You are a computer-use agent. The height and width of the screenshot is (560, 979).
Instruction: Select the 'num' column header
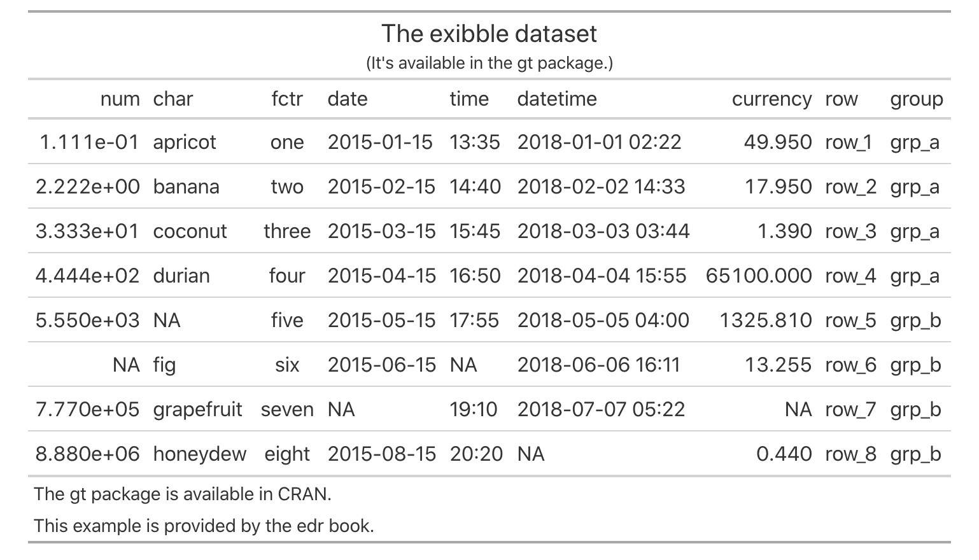coord(120,99)
